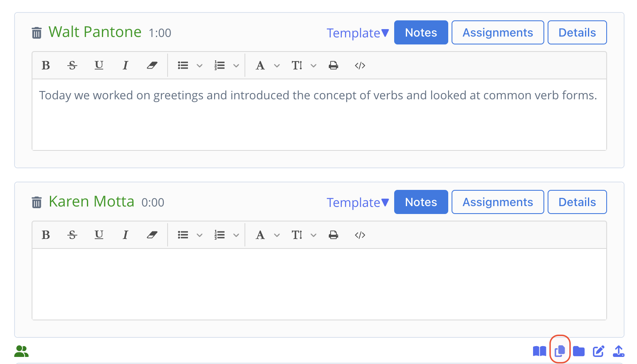This screenshot has width=637, height=364.
Task: Click the edit pencil icon at bottom
Action: click(599, 352)
